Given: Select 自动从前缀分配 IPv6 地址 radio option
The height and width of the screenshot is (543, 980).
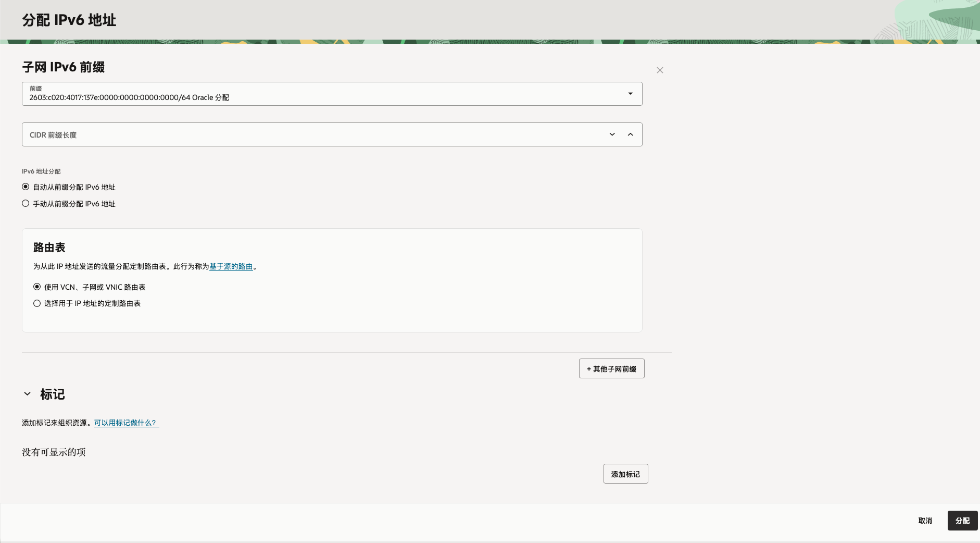Looking at the screenshot, I should tap(26, 187).
